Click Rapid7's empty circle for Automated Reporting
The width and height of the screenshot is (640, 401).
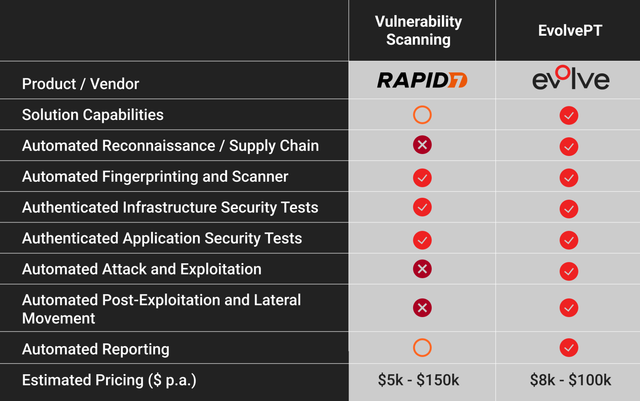coord(422,348)
